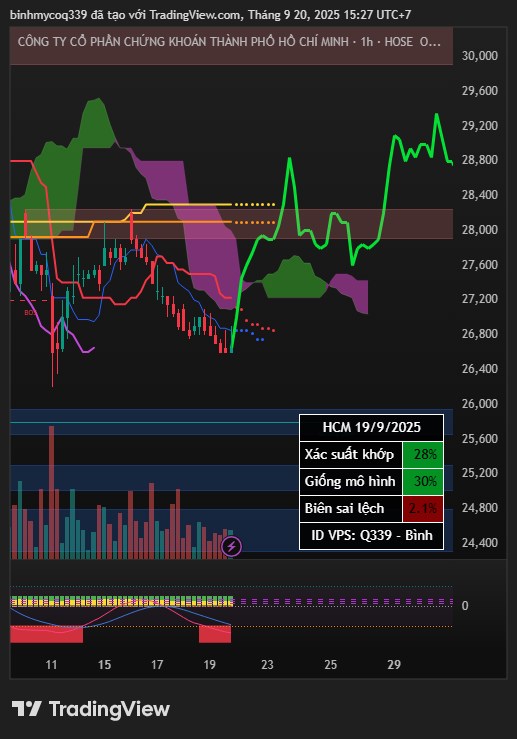Click the green 28% value cell
This screenshot has height=739, width=517.
coord(423,455)
